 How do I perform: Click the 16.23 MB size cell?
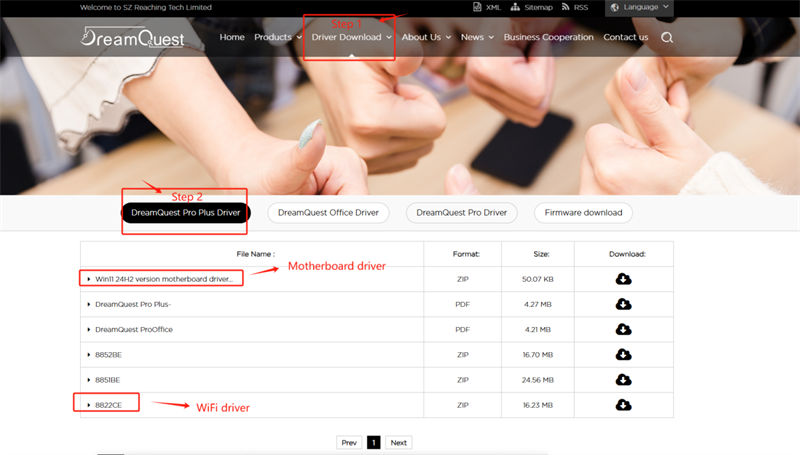pyautogui.click(x=538, y=405)
